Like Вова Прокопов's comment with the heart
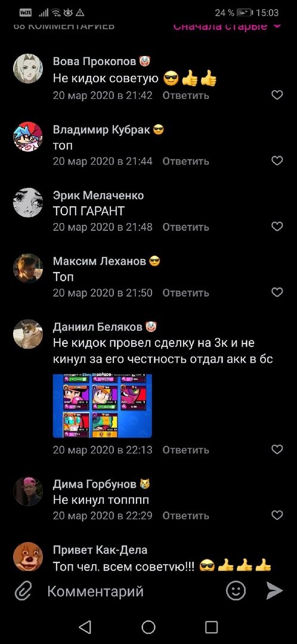 (x=277, y=95)
